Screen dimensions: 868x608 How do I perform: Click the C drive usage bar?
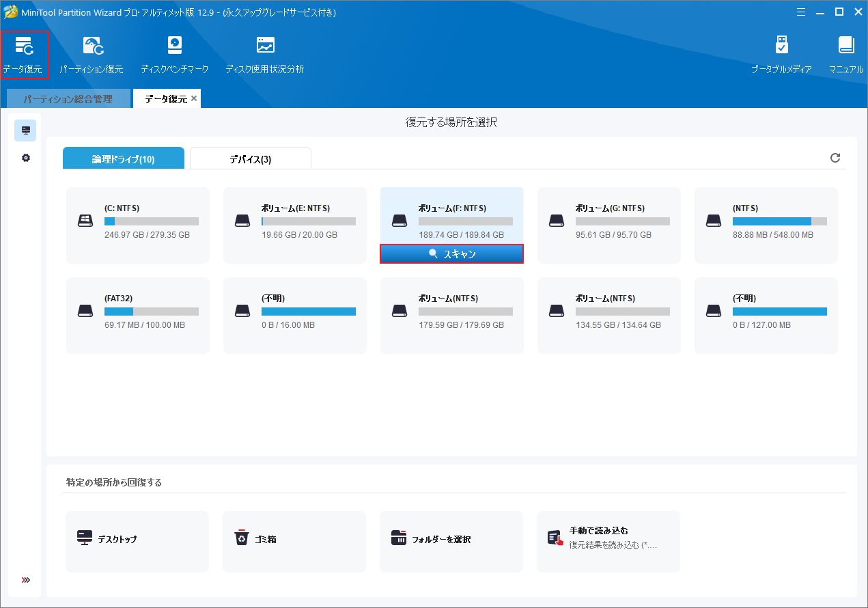[x=152, y=221]
